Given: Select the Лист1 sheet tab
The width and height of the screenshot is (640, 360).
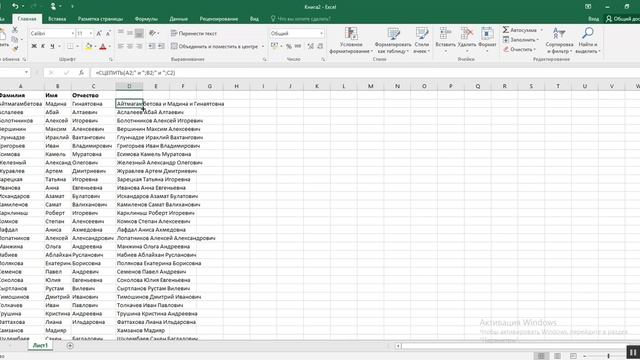Looking at the screenshot, I should [x=40, y=346].
